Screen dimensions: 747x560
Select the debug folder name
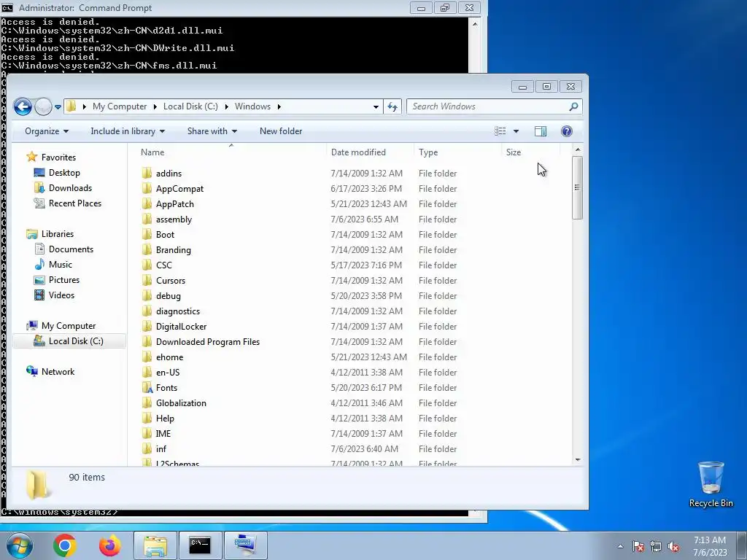point(169,296)
